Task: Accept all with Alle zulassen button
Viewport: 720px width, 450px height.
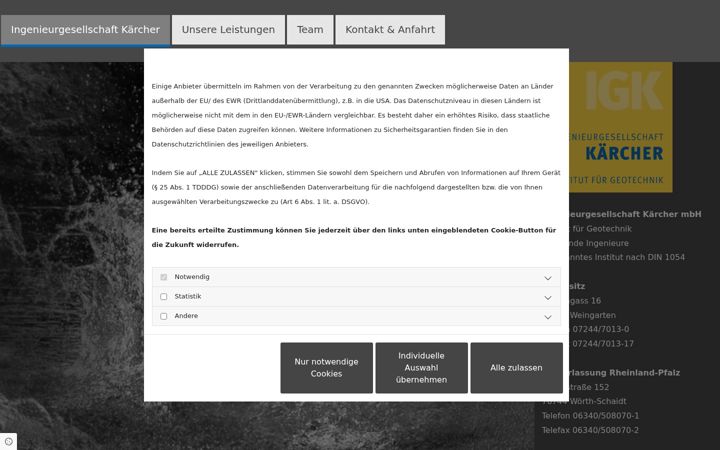Action: coord(517,368)
